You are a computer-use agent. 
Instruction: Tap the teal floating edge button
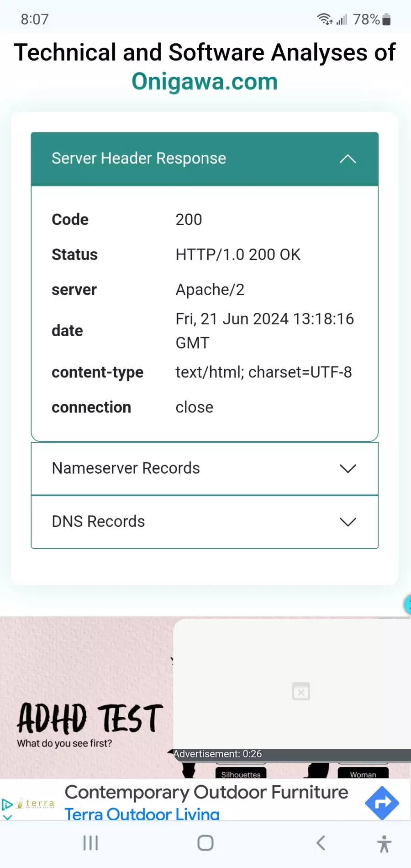(x=407, y=604)
